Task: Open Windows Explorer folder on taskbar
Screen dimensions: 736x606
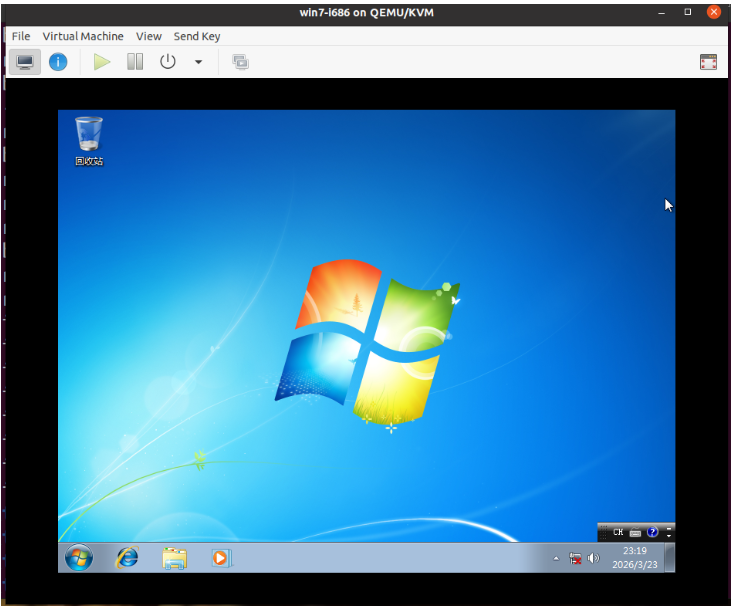Action: tap(175, 558)
